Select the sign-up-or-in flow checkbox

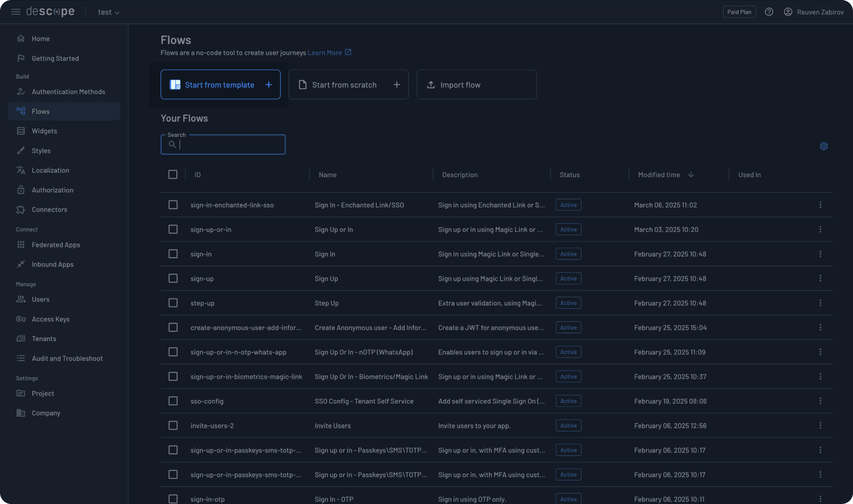173,229
